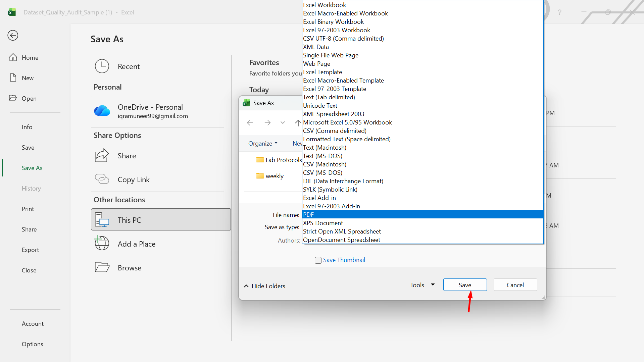Image resolution: width=644 pixels, height=362 pixels.
Task: Expand the Organize dropdown
Action: (x=263, y=144)
